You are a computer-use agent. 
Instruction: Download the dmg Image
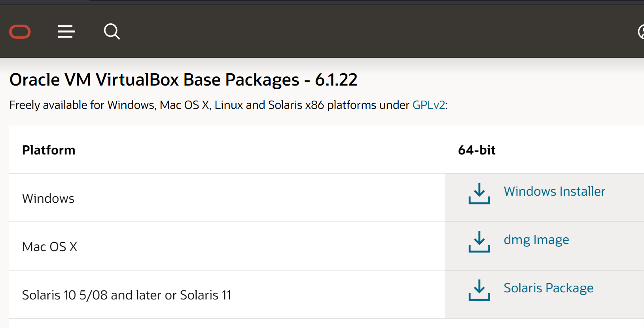point(536,240)
